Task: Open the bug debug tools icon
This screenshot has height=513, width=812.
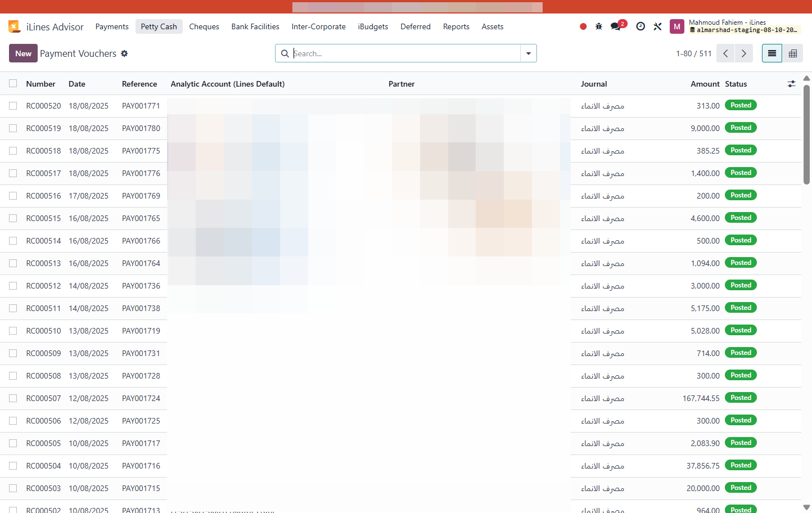Action: (x=599, y=26)
